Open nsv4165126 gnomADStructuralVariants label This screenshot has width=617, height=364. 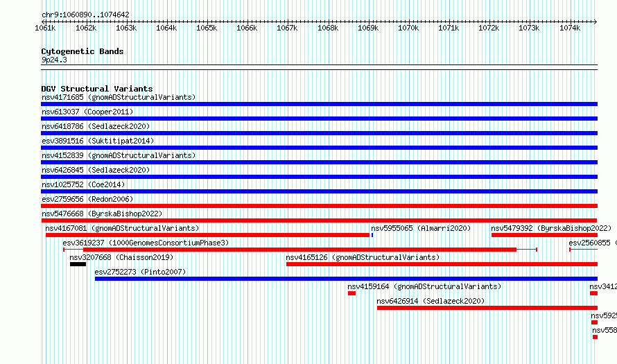363,257
